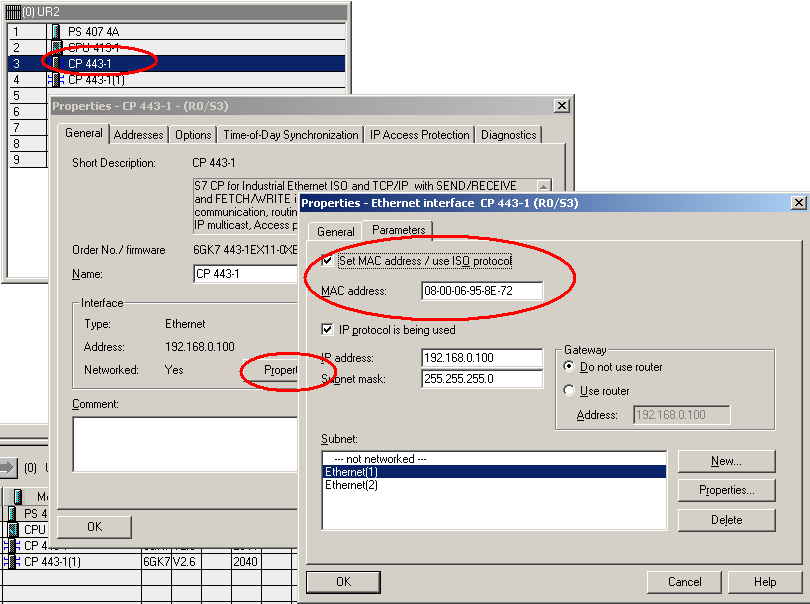Click the CPU module icon in slot 2
Viewport: 810px width, 604px height.
coord(56,47)
